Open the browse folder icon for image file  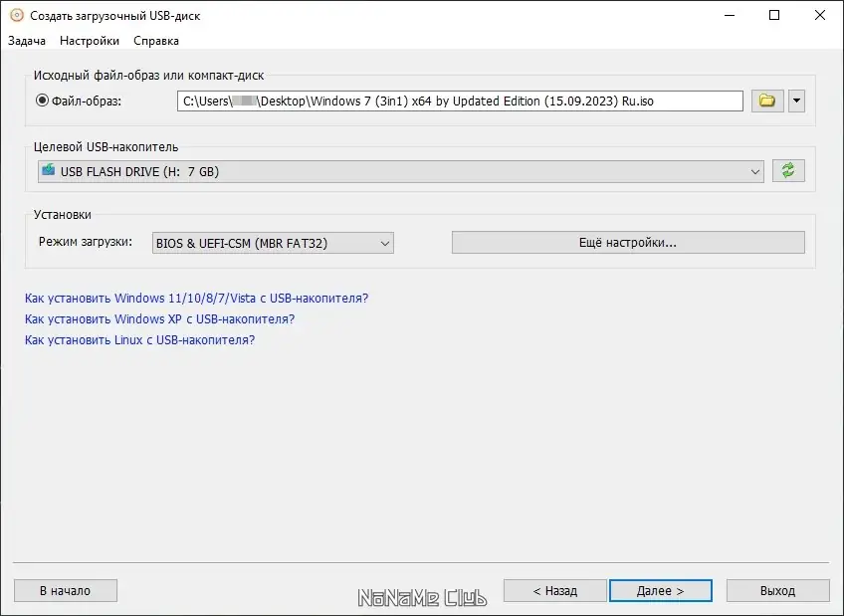point(767,101)
